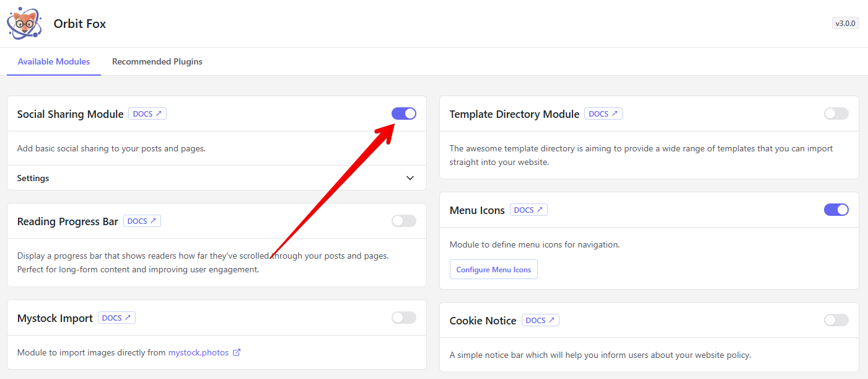Open DOCS link for Social Sharing Module
Screen dimensions: 868x379
(147, 114)
